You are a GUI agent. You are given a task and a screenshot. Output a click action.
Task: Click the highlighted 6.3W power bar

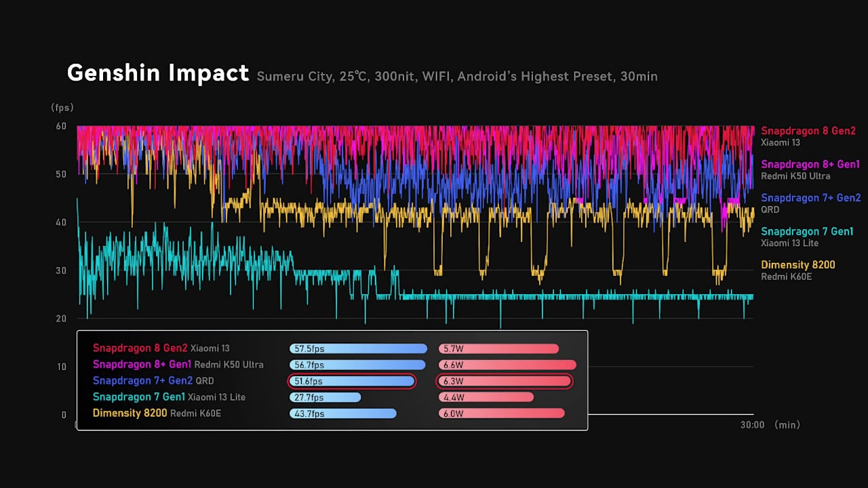(x=505, y=382)
